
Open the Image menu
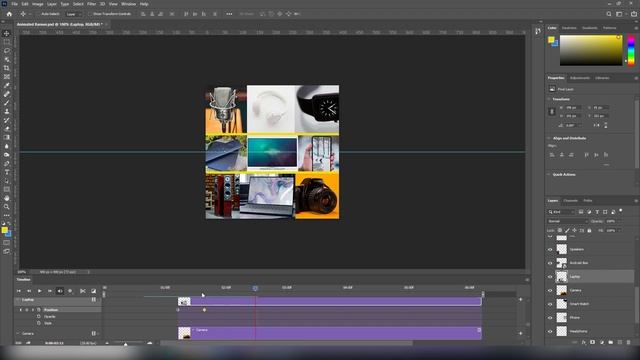point(38,4)
